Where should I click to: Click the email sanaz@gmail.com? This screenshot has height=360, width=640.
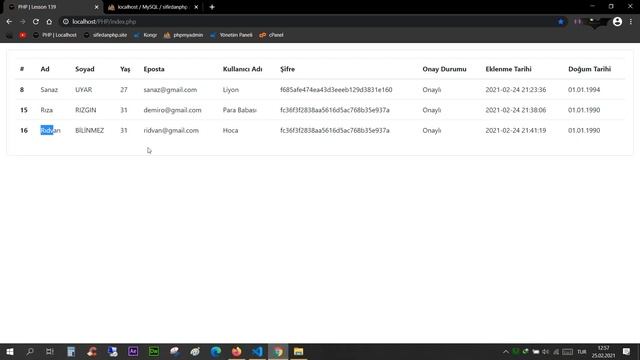(x=170, y=90)
